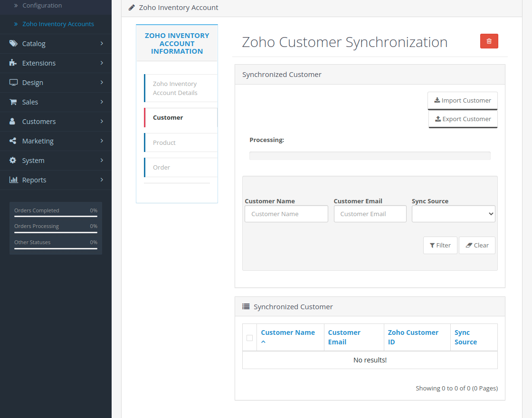Open the Order tab
Image resolution: width=532 pixels, height=418 pixels.
(161, 167)
